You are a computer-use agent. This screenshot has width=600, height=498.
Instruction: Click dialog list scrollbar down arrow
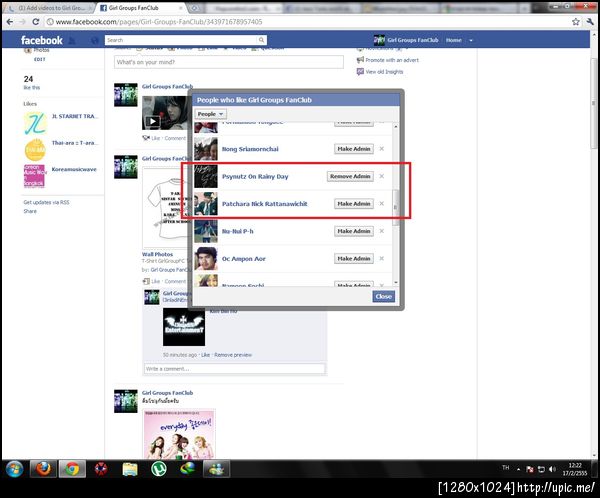(396, 282)
